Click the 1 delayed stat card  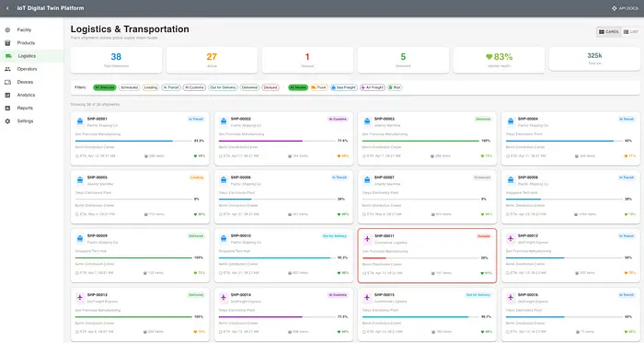[307, 61]
